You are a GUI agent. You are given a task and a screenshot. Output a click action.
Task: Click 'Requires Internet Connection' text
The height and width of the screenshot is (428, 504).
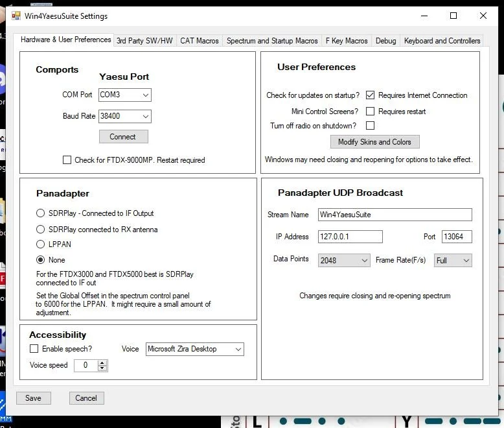point(422,95)
